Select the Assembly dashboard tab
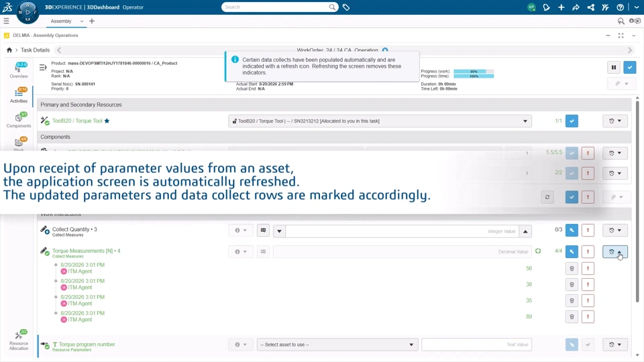The width and height of the screenshot is (644, 362). 61,21
